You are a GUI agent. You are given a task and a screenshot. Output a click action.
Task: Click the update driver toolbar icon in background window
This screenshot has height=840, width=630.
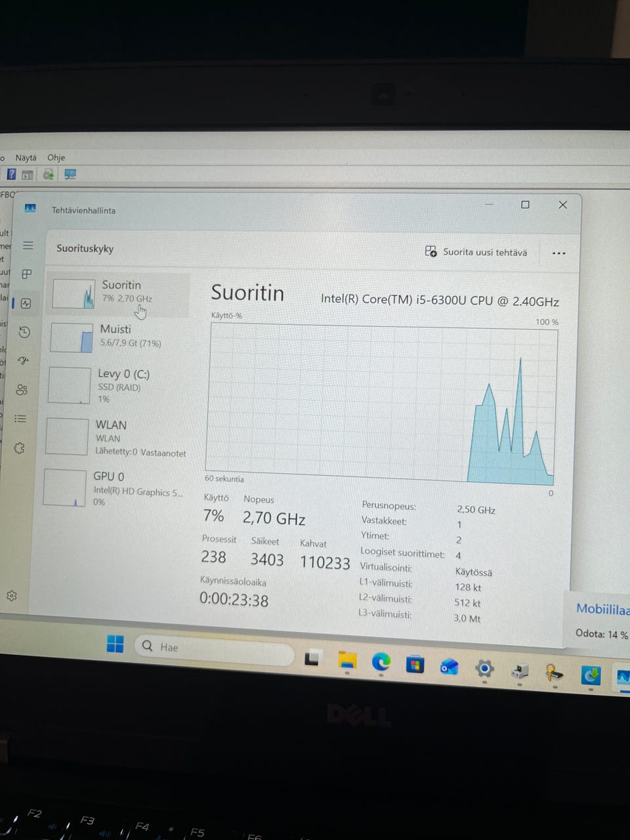point(48,175)
